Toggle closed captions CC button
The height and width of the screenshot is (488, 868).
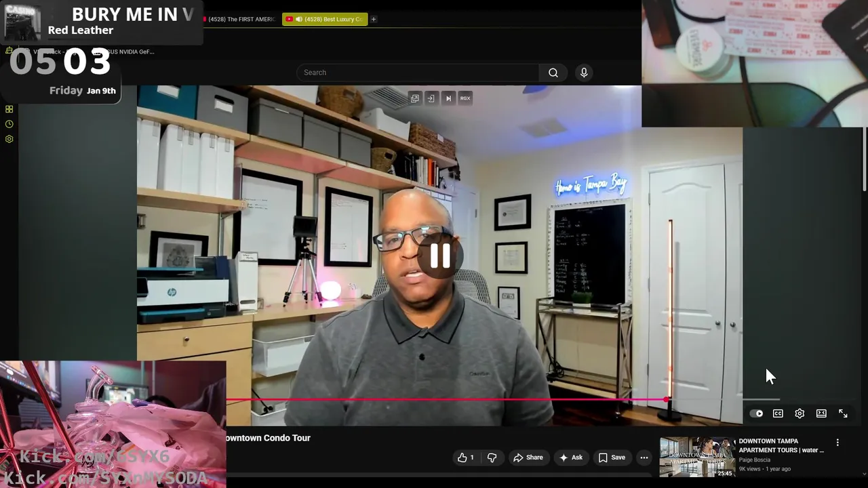pyautogui.click(x=778, y=413)
